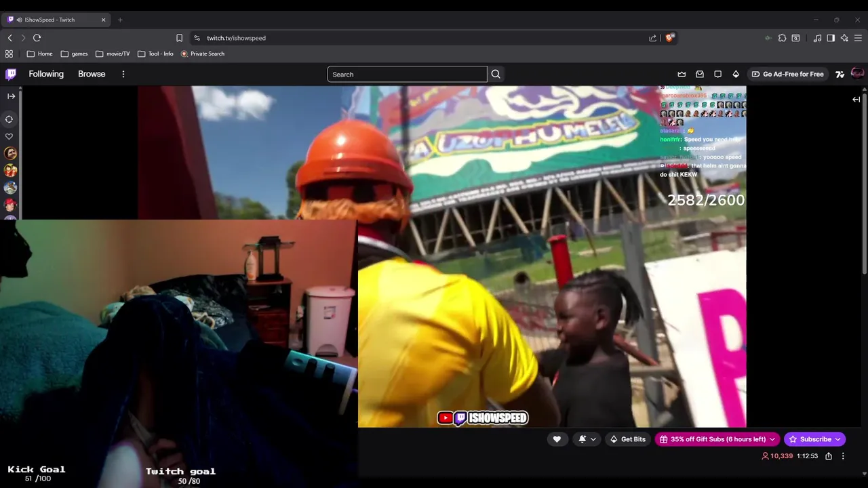Click the Subscribe dropdown button
868x488 pixels.
click(814, 439)
